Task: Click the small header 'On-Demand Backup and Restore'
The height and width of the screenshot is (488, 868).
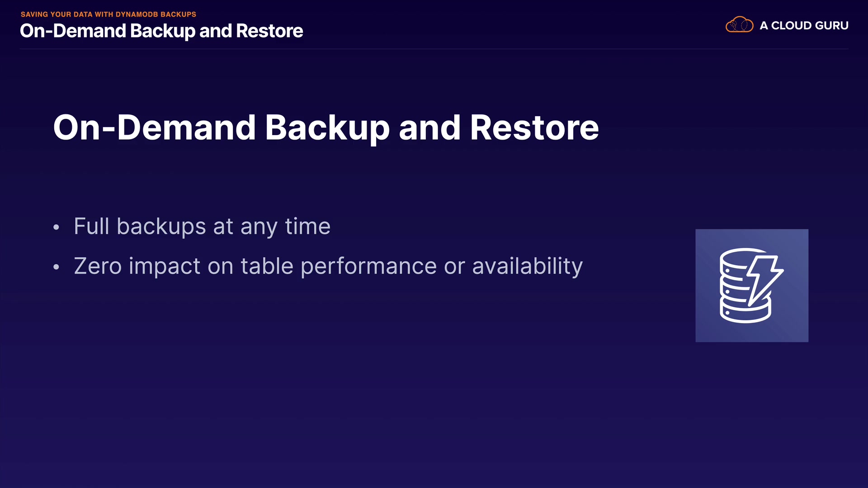Action: pyautogui.click(x=161, y=31)
